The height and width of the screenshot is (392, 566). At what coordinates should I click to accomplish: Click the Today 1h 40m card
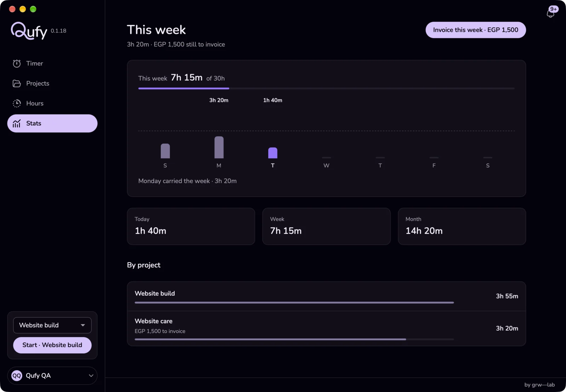[191, 226]
